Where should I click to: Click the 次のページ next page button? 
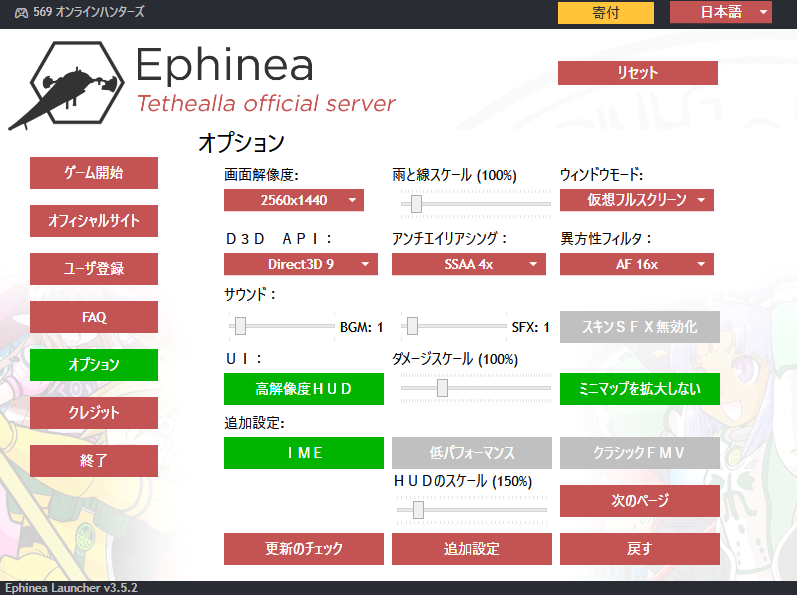coord(639,501)
